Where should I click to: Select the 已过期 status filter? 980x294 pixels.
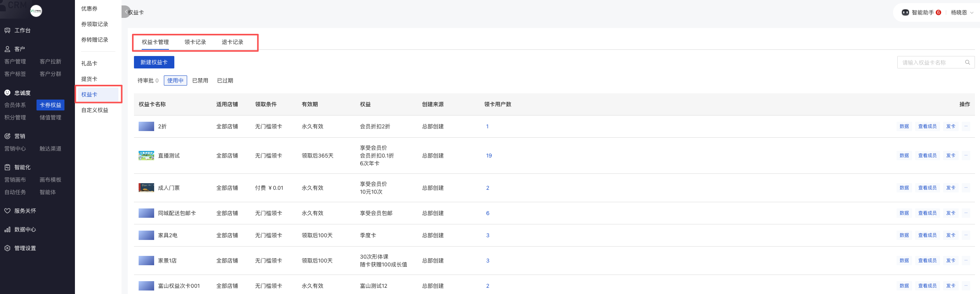click(225, 80)
